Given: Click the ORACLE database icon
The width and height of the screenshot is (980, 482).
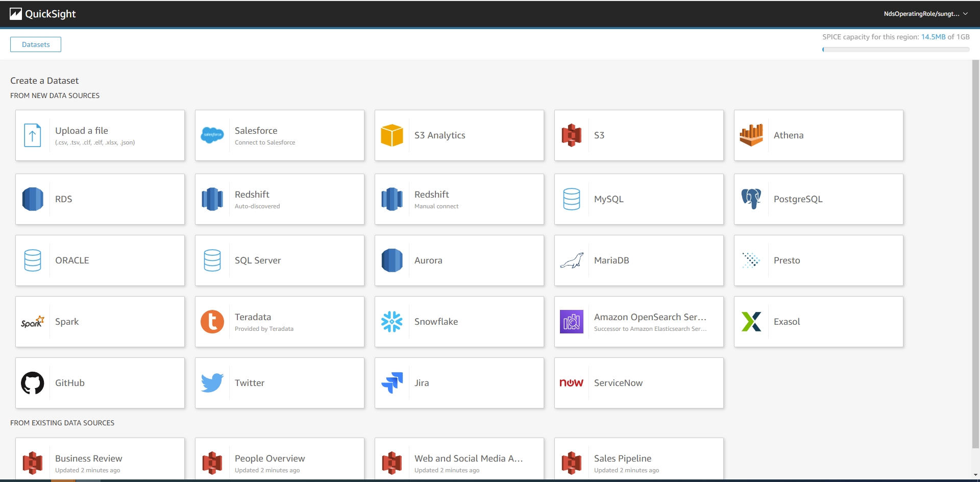Looking at the screenshot, I should point(33,260).
